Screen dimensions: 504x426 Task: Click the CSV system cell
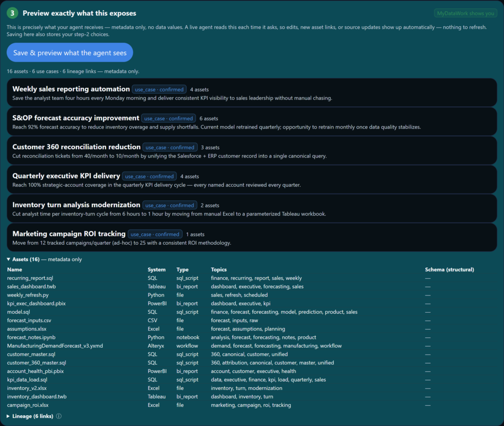153,320
